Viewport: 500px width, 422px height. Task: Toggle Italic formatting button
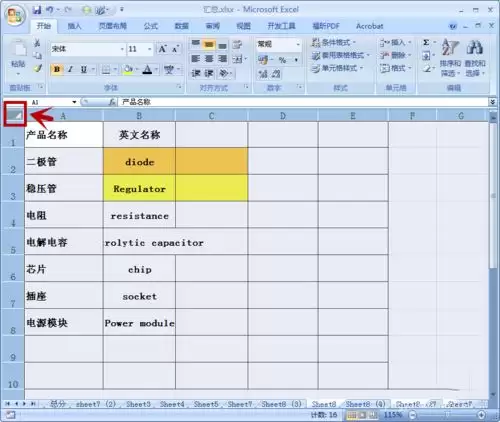[70, 69]
